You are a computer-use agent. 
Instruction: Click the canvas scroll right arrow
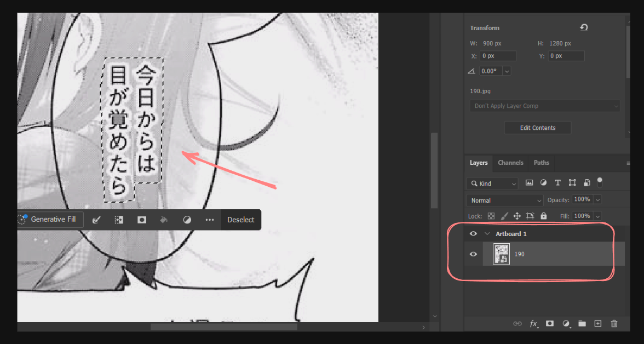(423, 328)
